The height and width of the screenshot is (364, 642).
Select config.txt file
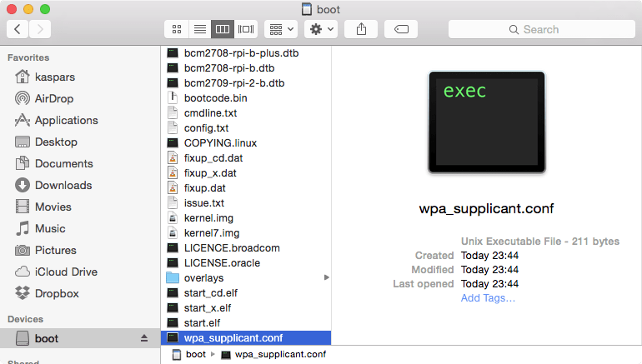tap(246, 128)
